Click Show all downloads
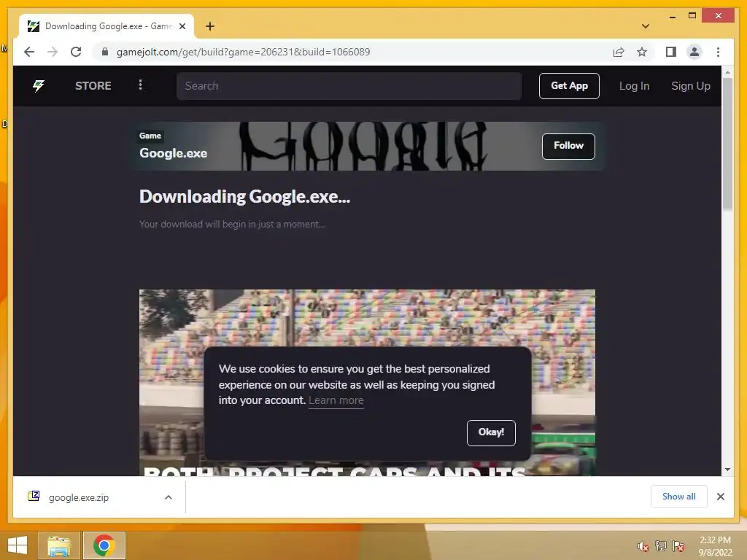Viewport: 747px width, 560px height. [x=678, y=497]
